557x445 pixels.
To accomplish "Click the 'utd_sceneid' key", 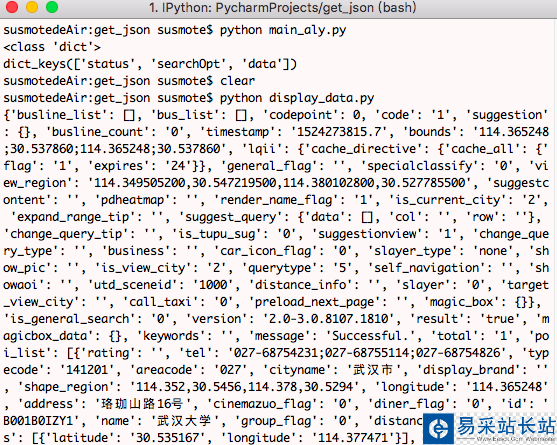I will 136,285.
